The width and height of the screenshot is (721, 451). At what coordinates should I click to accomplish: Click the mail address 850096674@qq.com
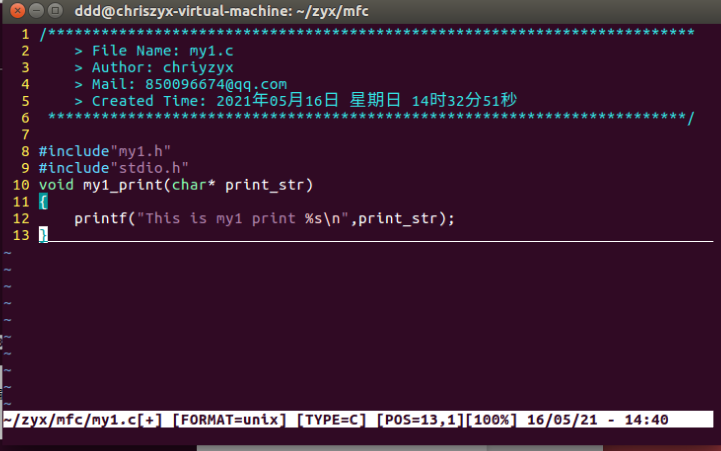(216, 84)
